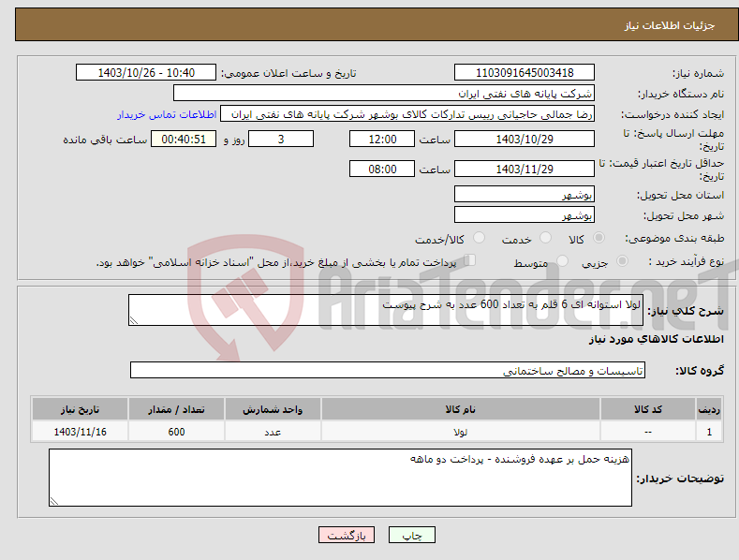Click the نام کالا column header
This screenshot has width=739, height=560.
(x=461, y=409)
